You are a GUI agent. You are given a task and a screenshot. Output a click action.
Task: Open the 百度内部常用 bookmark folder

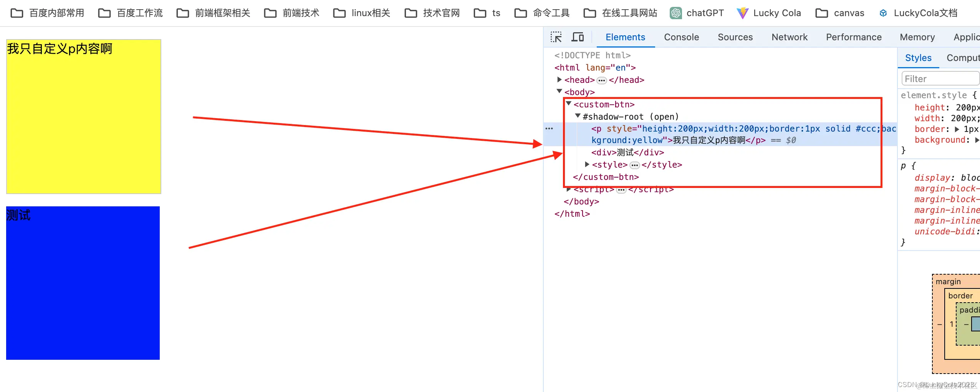[47, 13]
